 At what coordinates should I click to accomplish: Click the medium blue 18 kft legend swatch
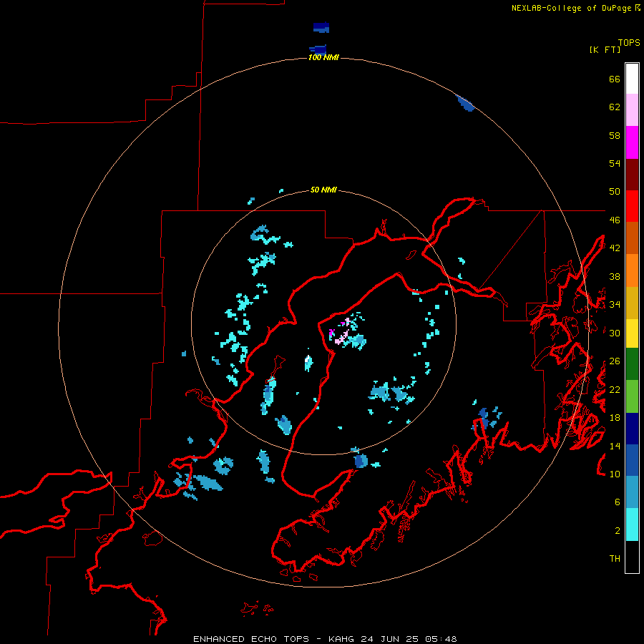click(x=632, y=460)
